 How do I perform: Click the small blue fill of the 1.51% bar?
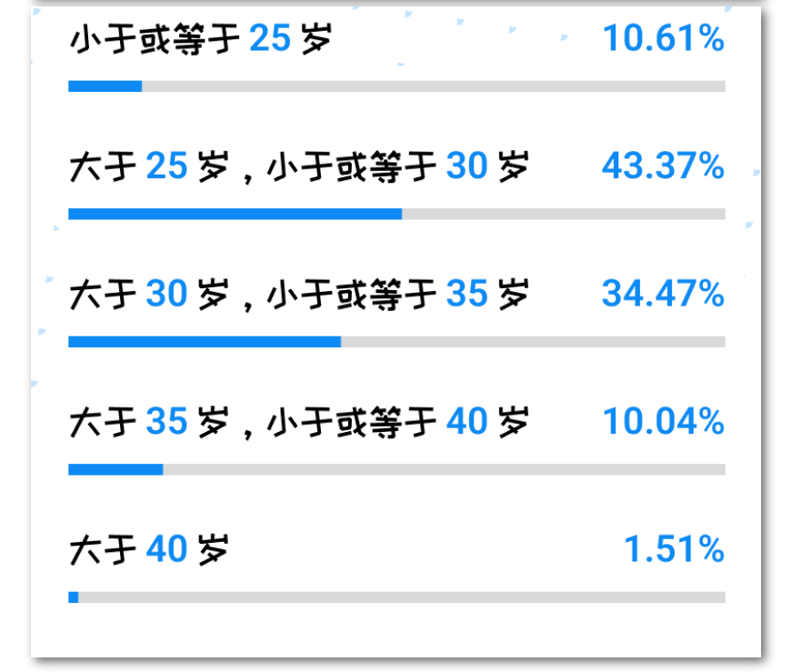coord(74,597)
